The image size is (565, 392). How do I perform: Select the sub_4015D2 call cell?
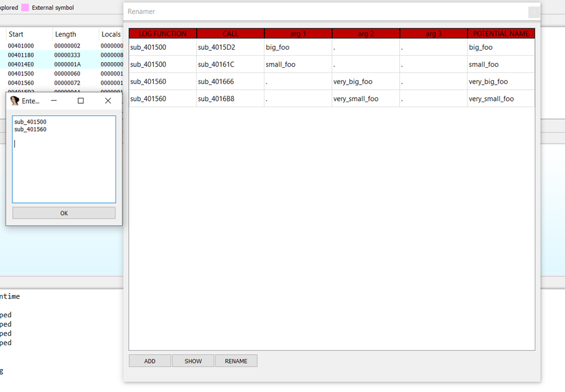[x=230, y=47]
